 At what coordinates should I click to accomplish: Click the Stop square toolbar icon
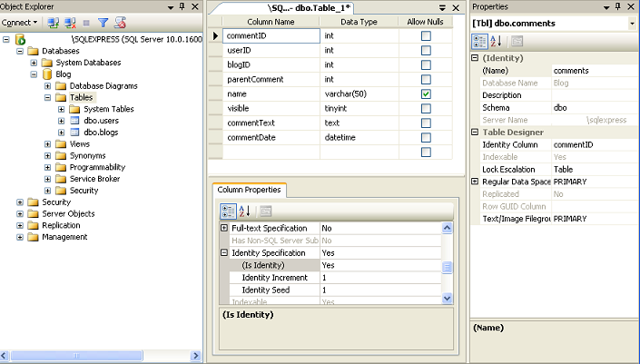[x=86, y=23]
